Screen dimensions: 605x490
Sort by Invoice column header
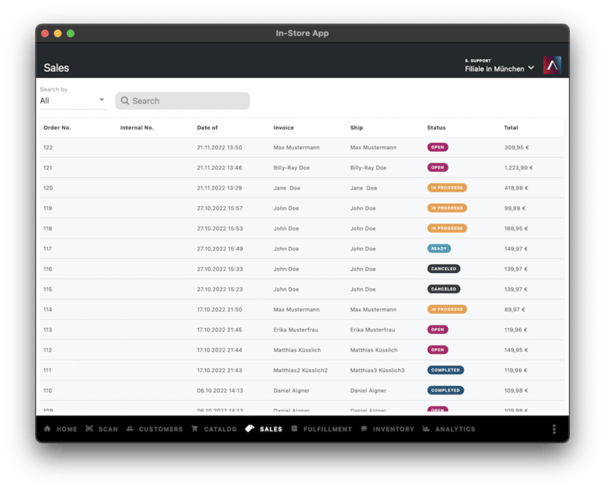click(284, 128)
